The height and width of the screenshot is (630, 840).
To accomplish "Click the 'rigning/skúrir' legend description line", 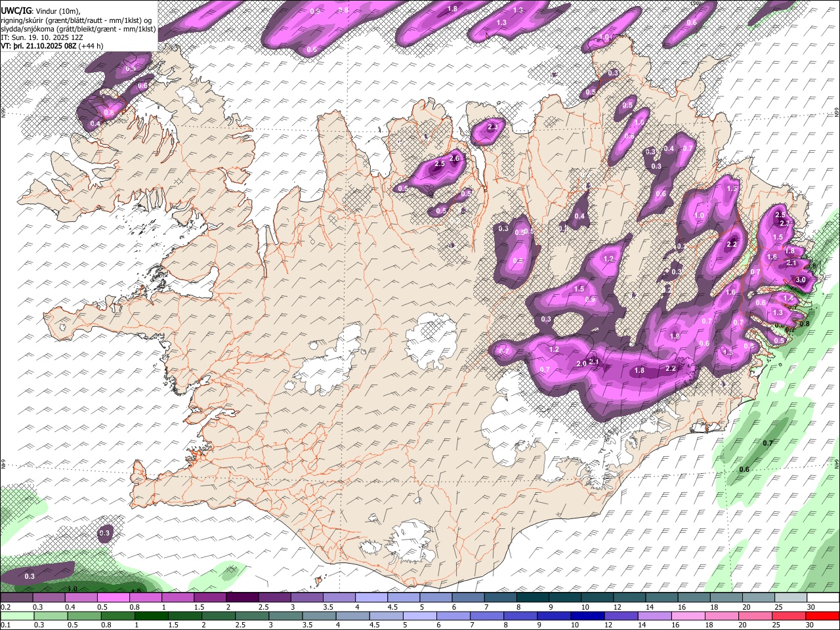I will click(76, 21).
